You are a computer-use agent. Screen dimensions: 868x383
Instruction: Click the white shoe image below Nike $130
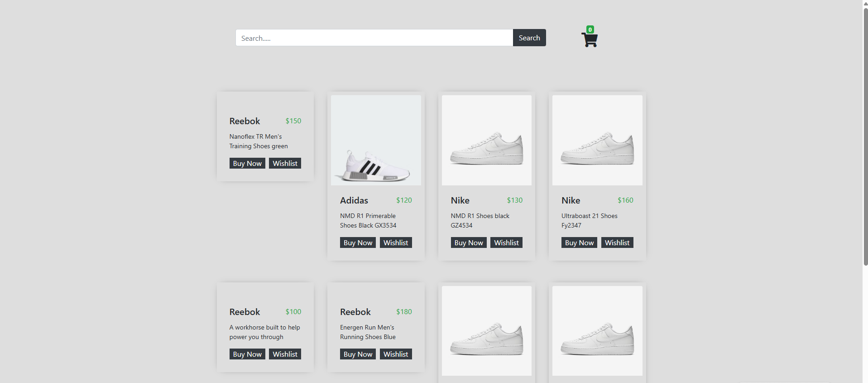point(487,331)
